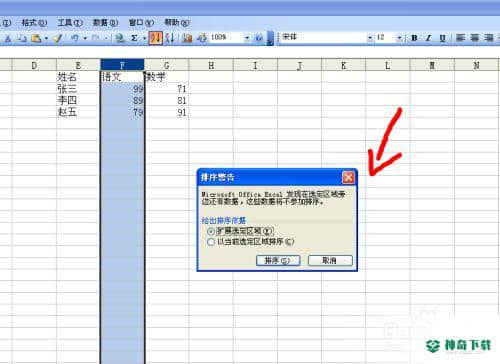The height and width of the screenshot is (364, 500).
Task: Open the Chart Wizard icon
Action: (187, 38)
